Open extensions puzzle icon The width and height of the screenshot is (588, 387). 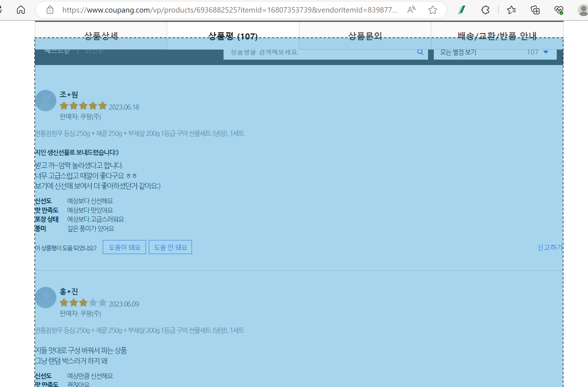(x=485, y=10)
